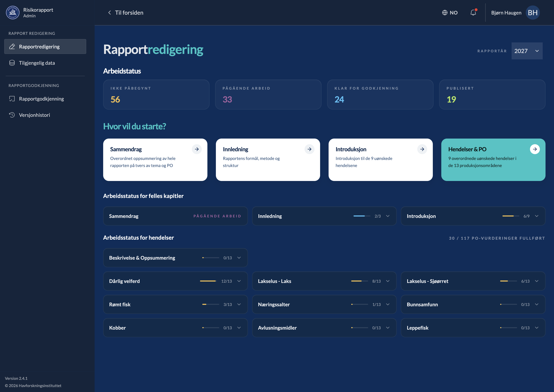Click the Publisert 19 status card

(x=492, y=95)
